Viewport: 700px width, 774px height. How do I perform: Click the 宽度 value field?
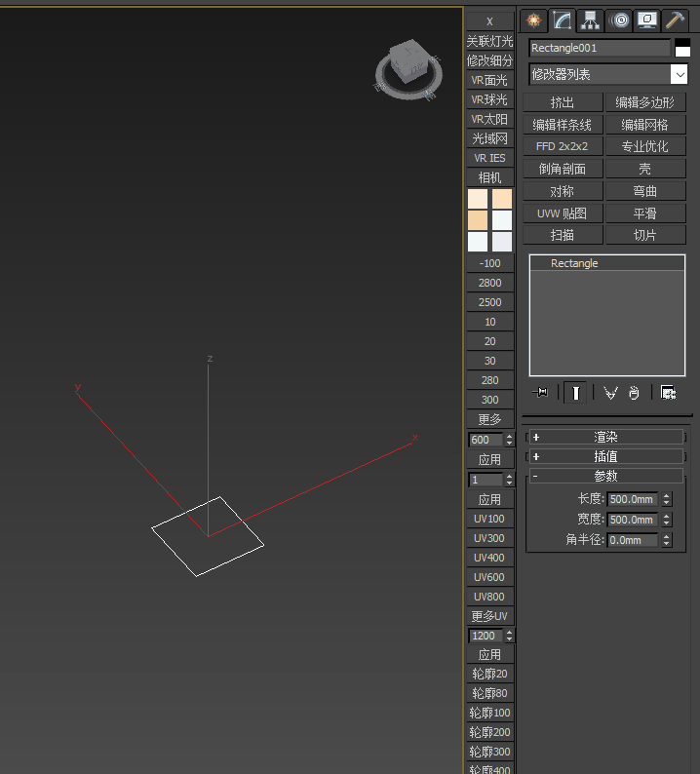click(633, 520)
